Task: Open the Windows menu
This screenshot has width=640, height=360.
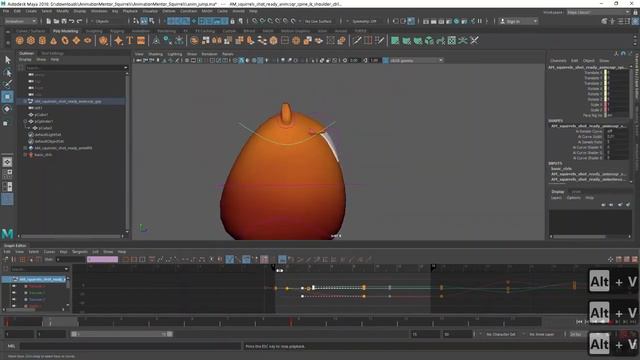Action: (x=99, y=11)
